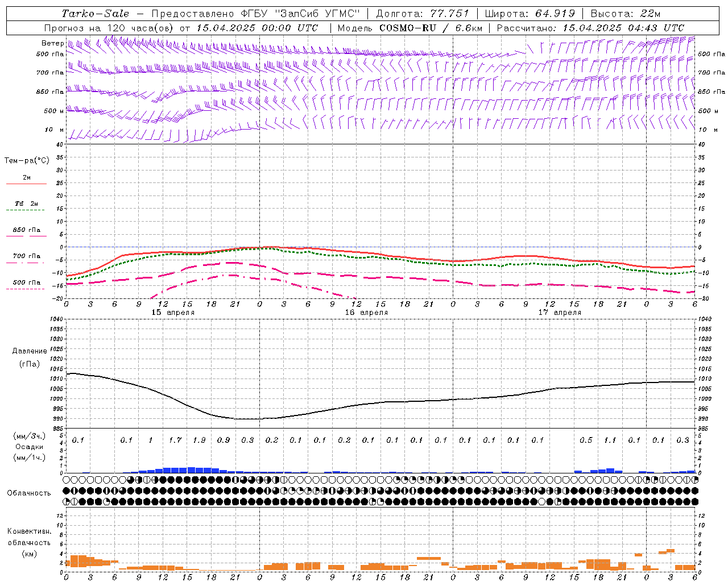Click the "16 апреля" date label
728x582 pixels.
tap(366, 313)
